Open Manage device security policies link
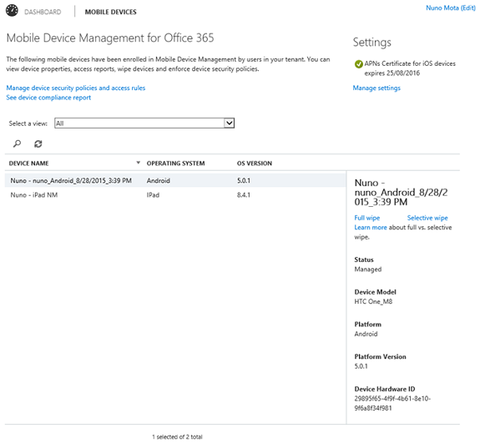Screen dimensions: 480x448 (x=76, y=88)
